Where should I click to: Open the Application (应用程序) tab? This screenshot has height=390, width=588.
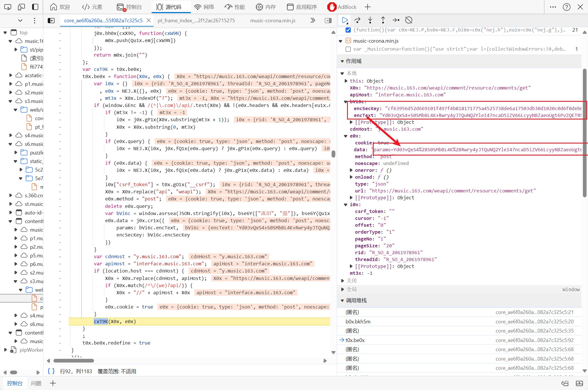[302, 7]
